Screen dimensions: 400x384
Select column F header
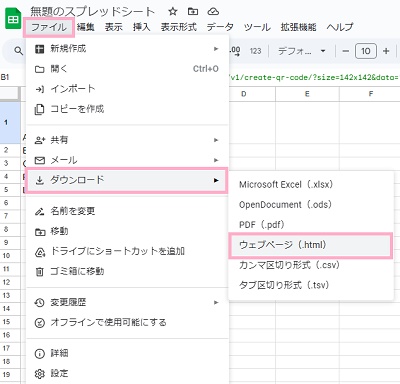click(x=370, y=94)
